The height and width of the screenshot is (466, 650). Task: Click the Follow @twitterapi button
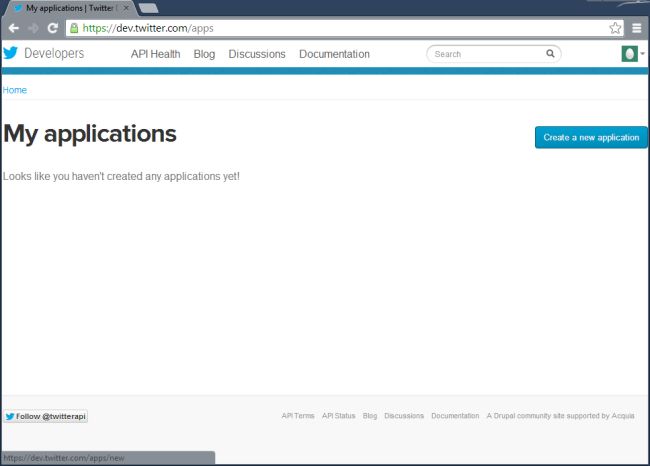46,416
